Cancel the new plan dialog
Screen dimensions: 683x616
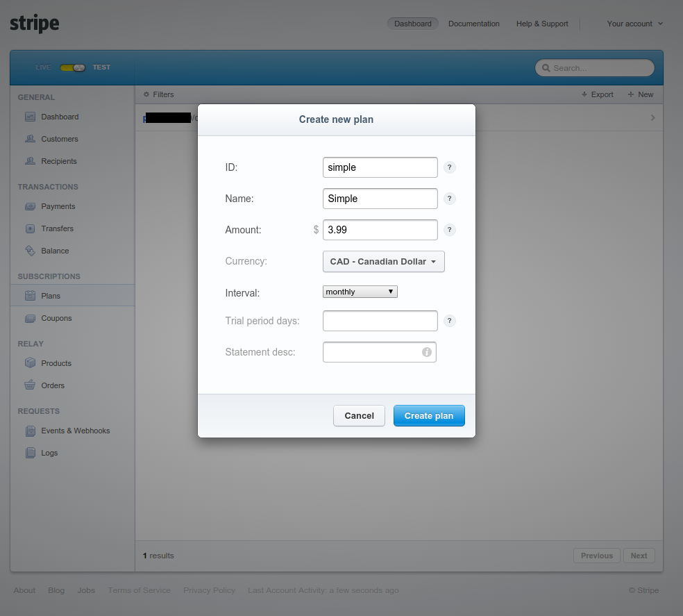tap(359, 415)
